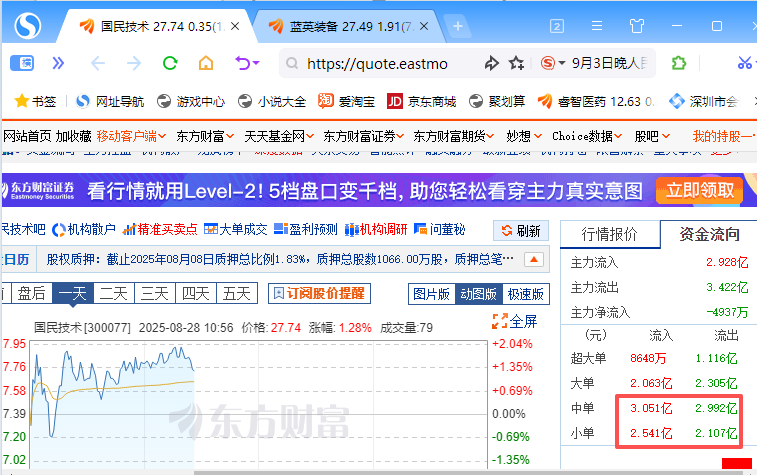Open 睿智医药 12.63 bookmark
The height and width of the screenshot is (475, 757).
(596, 101)
